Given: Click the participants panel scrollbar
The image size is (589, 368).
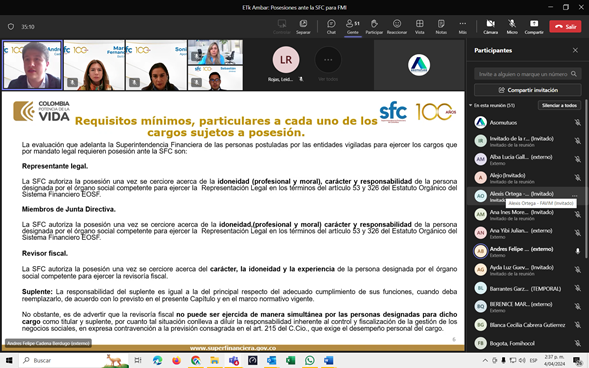Looking at the screenshot, I should pyautogui.click(x=586, y=181).
